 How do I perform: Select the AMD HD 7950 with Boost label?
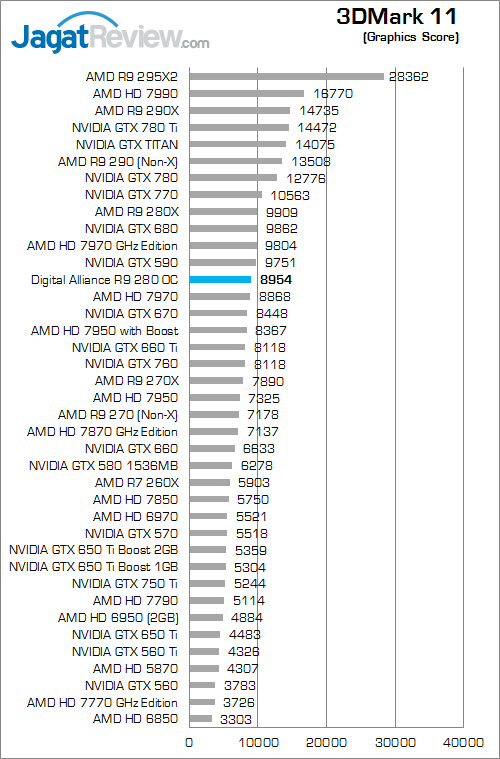pos(105,331)
